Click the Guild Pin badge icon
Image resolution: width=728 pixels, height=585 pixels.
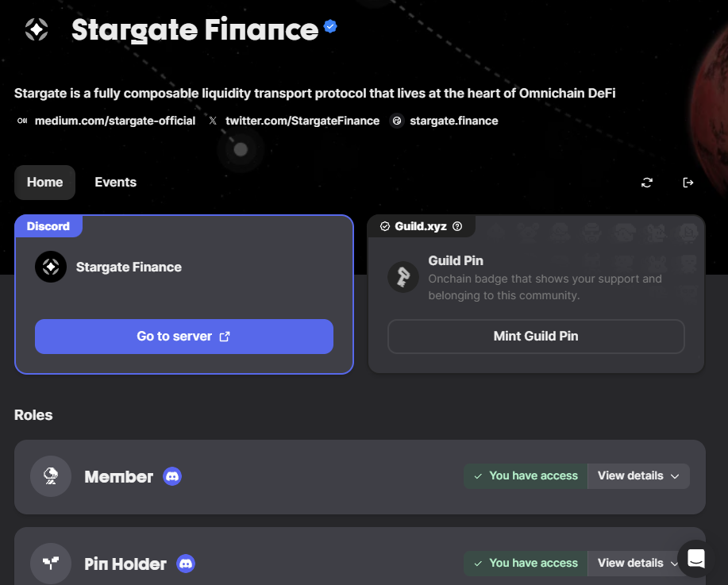coord(403,277)
